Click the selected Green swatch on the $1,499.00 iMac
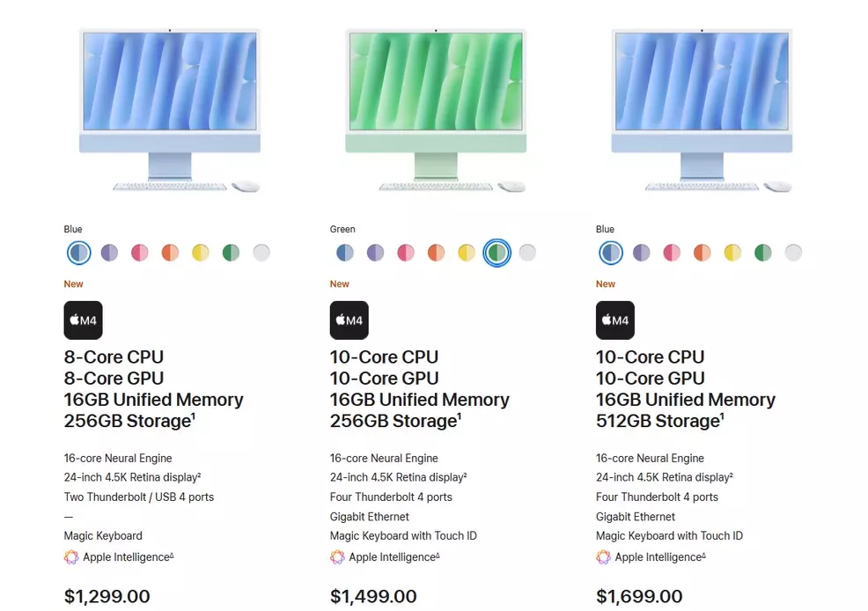 click(497, 253)
